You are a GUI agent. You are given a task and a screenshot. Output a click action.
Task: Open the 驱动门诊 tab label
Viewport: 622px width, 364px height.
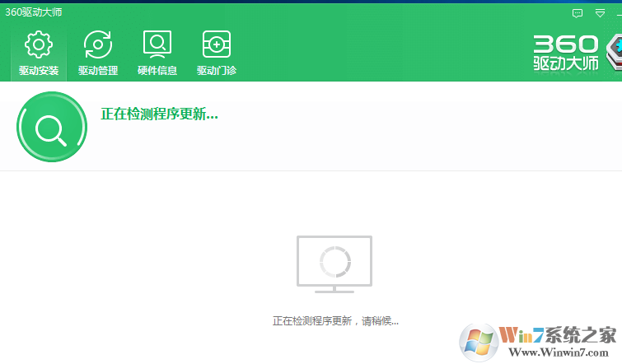(x=217, y=71)
